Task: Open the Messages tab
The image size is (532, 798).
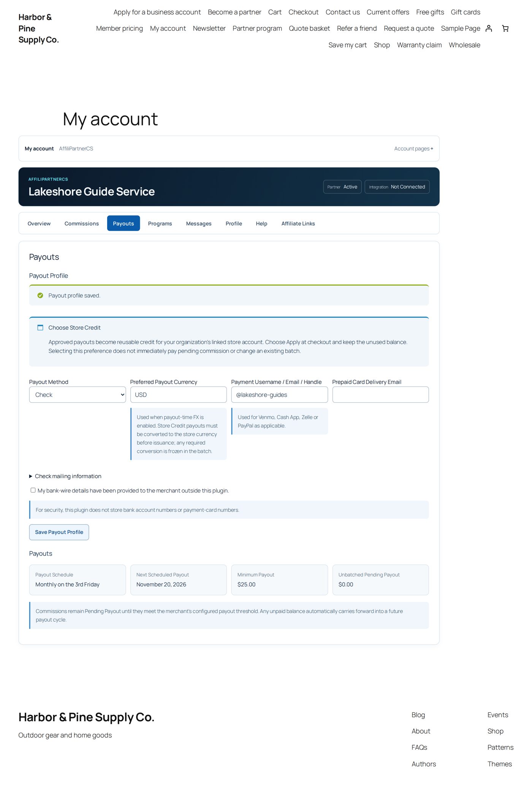Action: (199, 223)
